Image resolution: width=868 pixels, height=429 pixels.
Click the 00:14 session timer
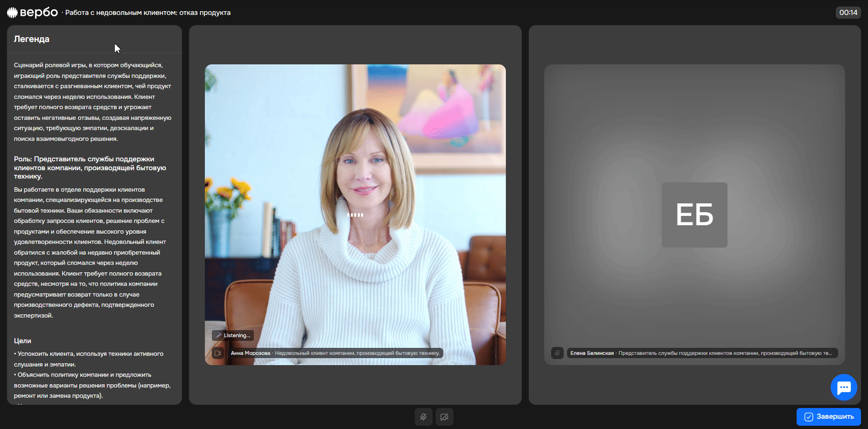(848, 13)
